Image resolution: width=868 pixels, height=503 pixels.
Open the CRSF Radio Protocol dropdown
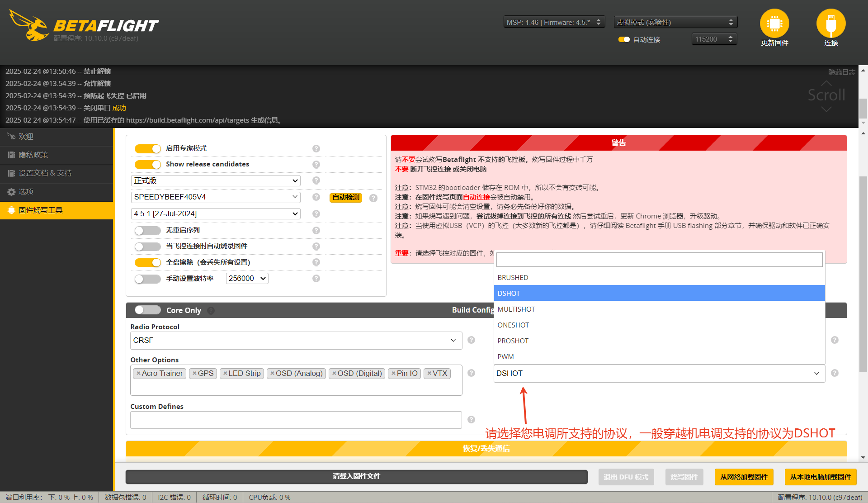click(296, 340)
